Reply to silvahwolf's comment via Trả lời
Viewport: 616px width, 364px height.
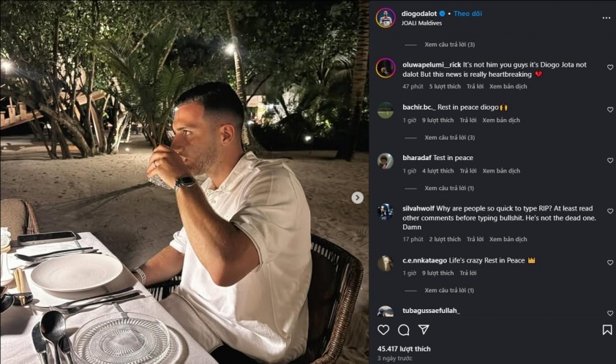(475, 239)
